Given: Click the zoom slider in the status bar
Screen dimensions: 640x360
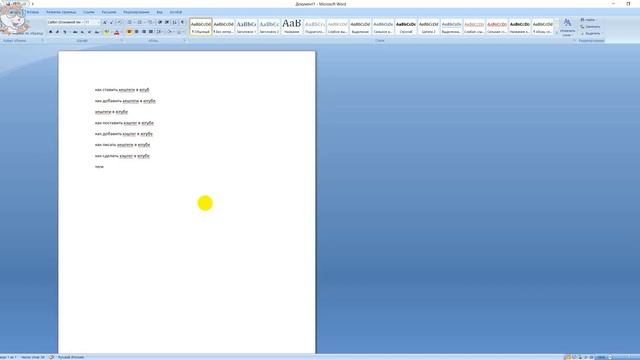Looking at the screenshot, I should coord(622,357).
